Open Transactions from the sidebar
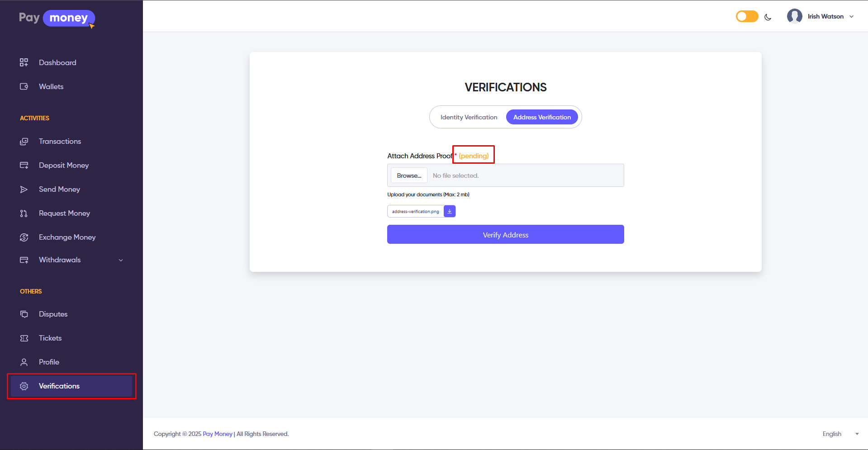Image resolution: width=868 pixels, height=450 pixels. click(x=60, y=141)
